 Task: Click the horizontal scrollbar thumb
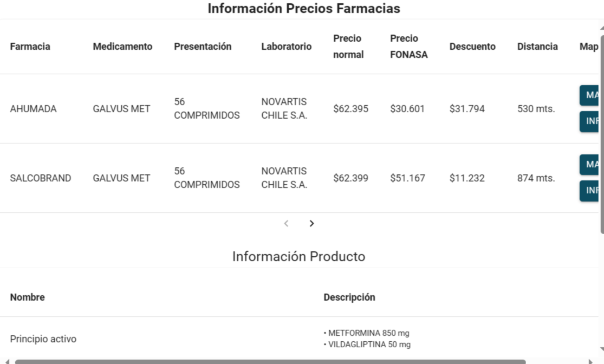[270, 362]
